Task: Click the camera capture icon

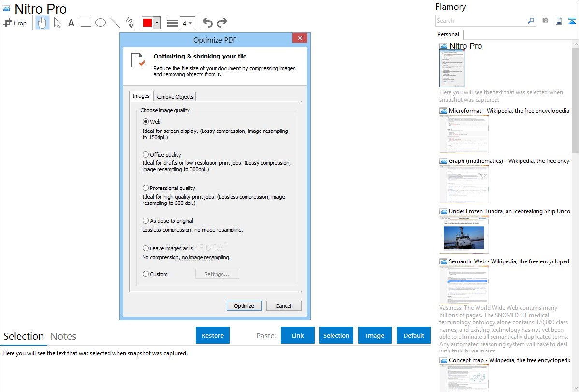Action: tap(545, 21)
